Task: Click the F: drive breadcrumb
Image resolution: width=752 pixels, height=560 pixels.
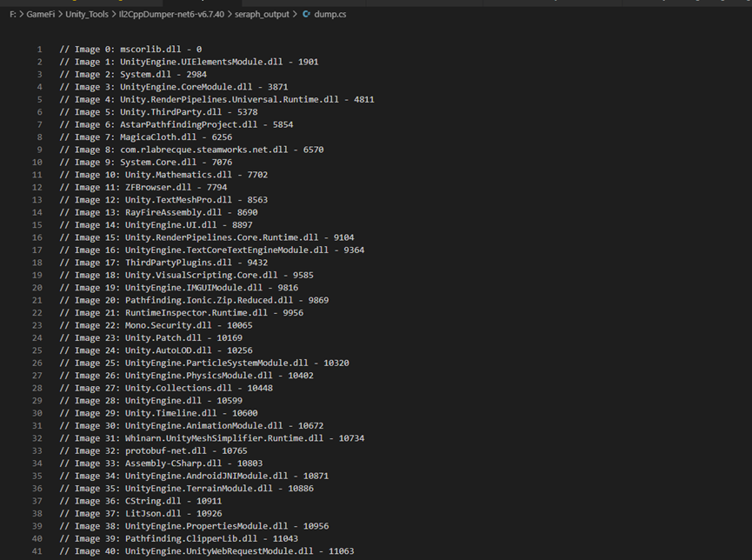Action: pos(12,16)
